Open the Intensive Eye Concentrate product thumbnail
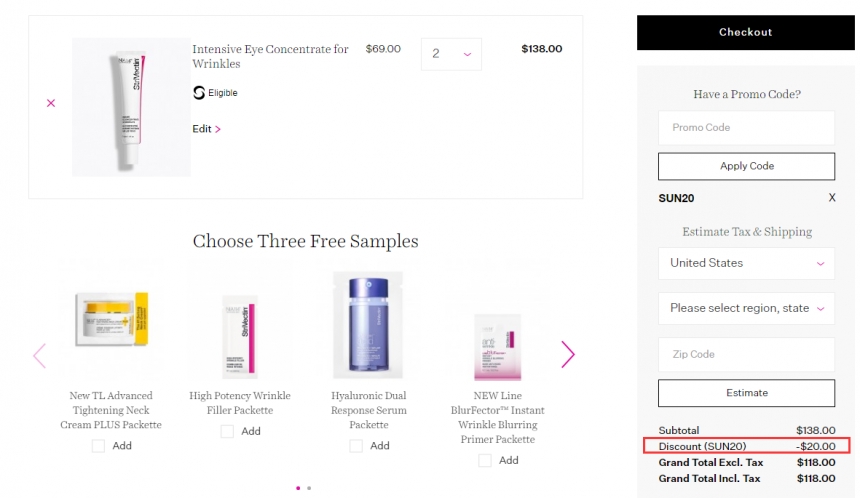 coord(130,107)
